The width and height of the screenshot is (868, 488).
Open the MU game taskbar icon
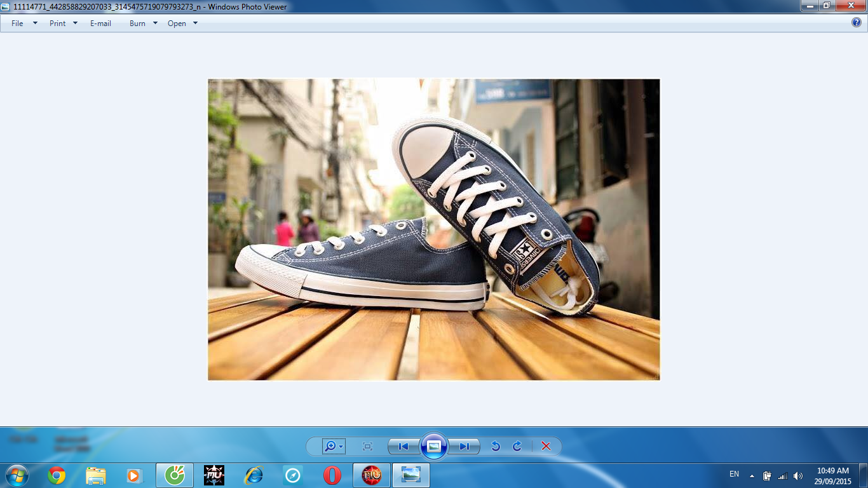coord(214,475)
